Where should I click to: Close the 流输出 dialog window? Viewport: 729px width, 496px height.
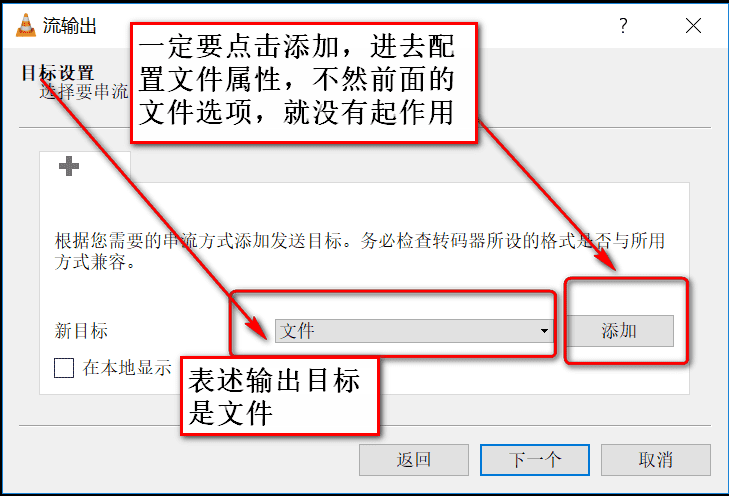click(x=693, y=26)
